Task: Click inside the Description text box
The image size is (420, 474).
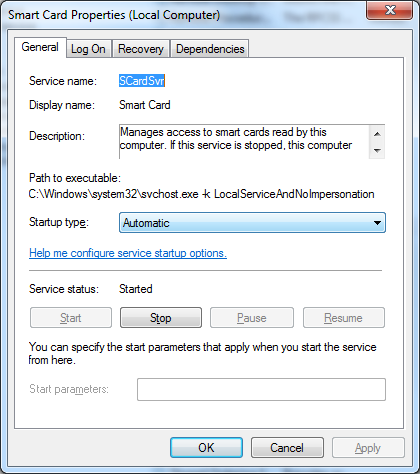Action: click(244, 142)
